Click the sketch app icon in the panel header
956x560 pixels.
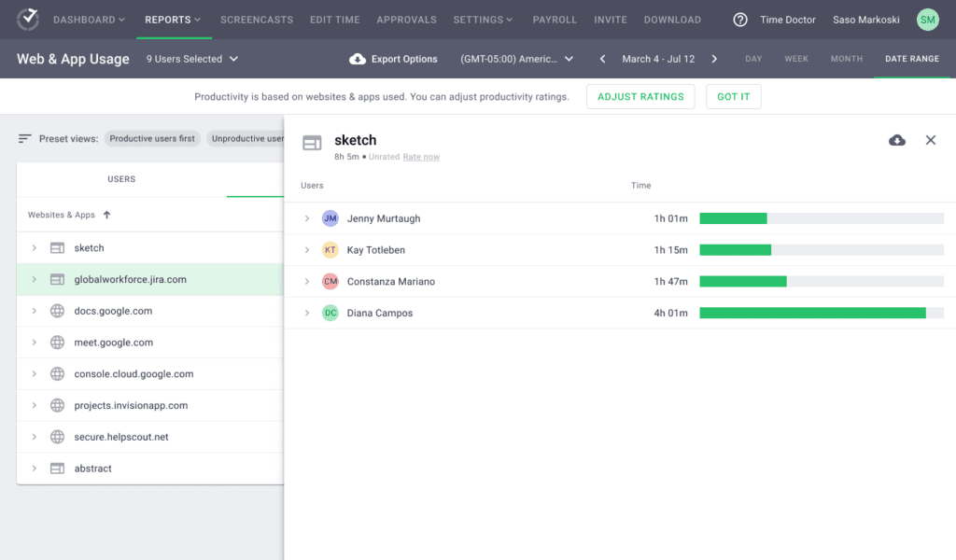(x=312, y=142)
